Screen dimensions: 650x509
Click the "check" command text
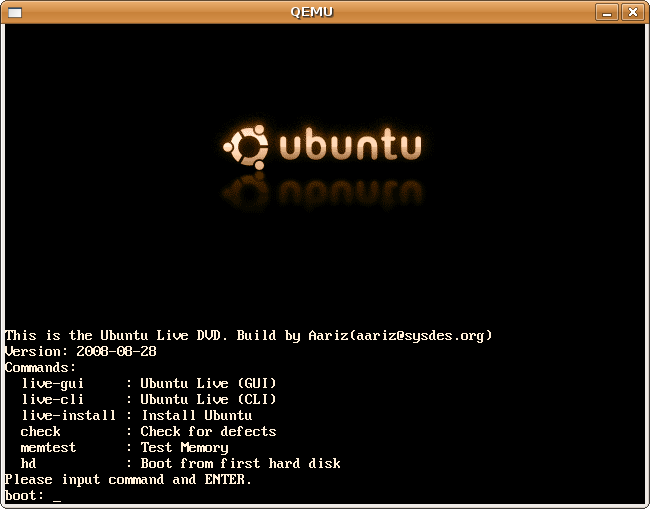pyautogui.click(x=41, y=431)
